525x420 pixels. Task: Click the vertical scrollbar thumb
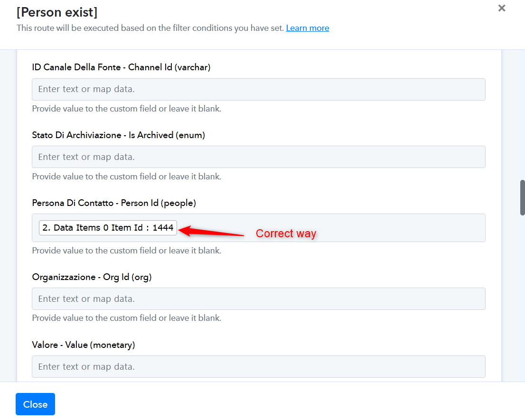[x=522, y=197]
